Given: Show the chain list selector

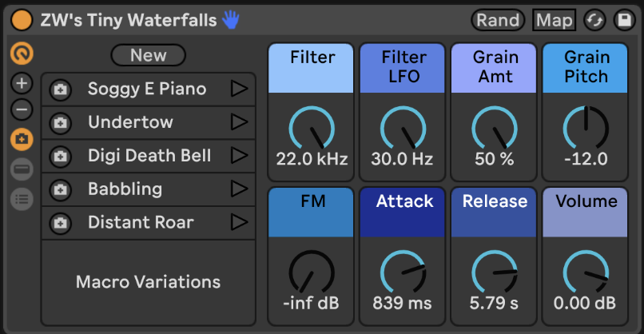Looking at the screenshot, I should pos(22,199).
